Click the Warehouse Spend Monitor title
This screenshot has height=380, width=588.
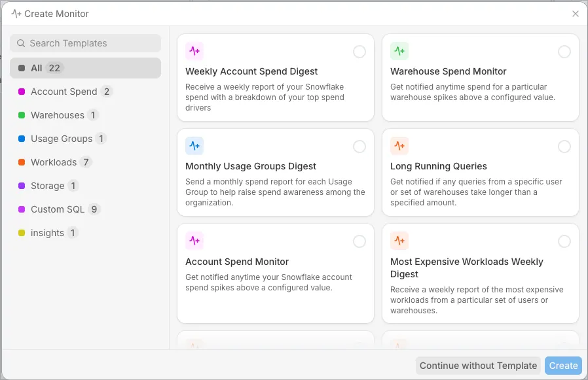[448, 71]
